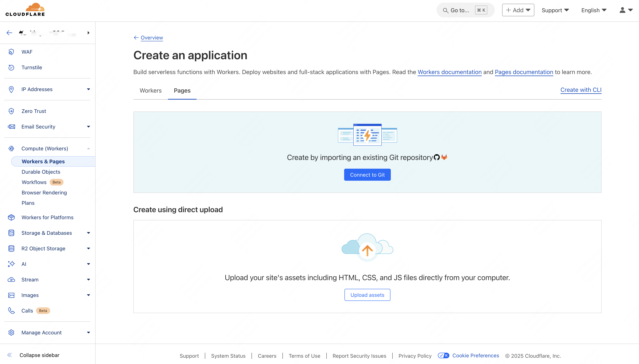Viewport: 639px width, 364px height.
Task: Click the Manage Account gear icon
Action: pyautogui.click(x=11, y=333)
